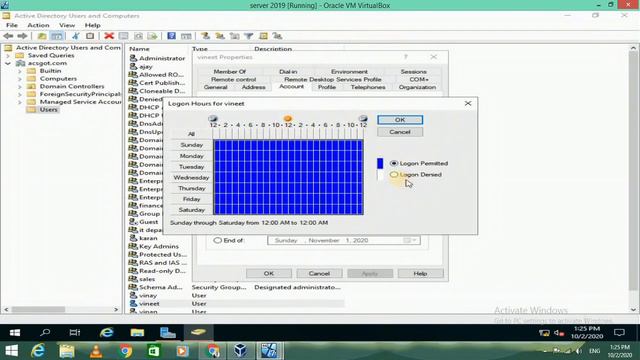Click the Saturday row button
The width and height of the screenshot is (640, 360).
(191, 210)
